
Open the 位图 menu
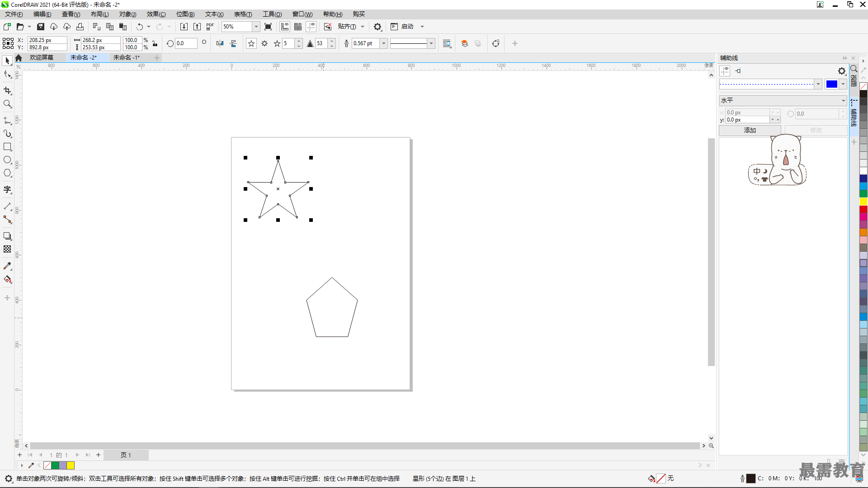click(185, 14)
